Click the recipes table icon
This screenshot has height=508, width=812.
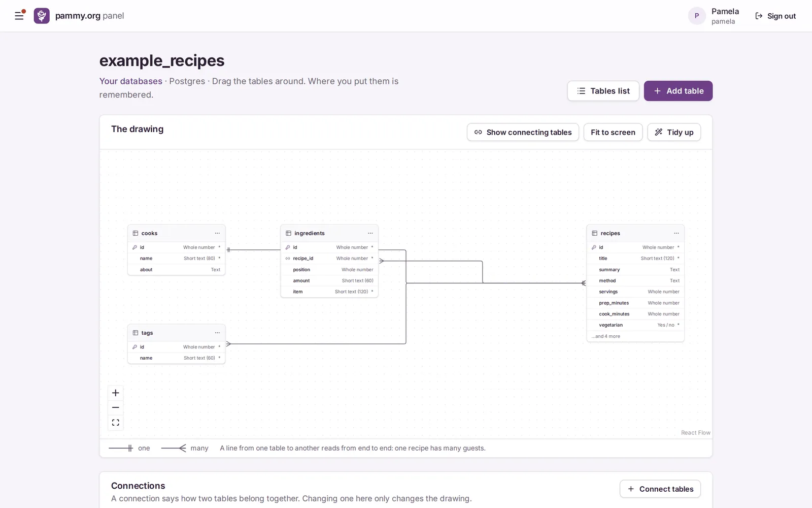[x=595, y=233]
